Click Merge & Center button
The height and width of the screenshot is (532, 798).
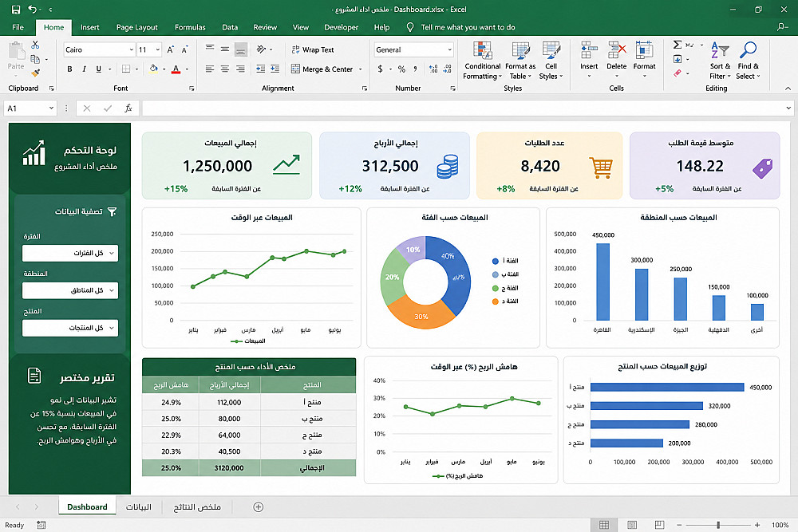point(326,69)
